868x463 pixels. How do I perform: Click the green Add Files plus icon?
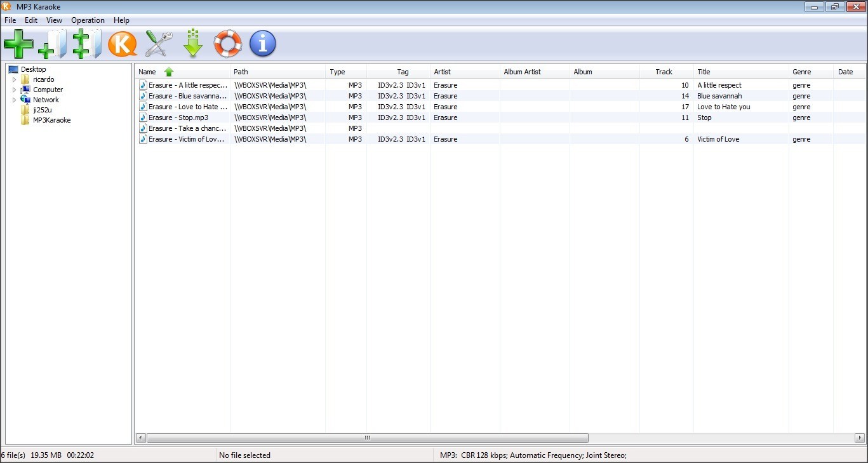coord(18,43)
